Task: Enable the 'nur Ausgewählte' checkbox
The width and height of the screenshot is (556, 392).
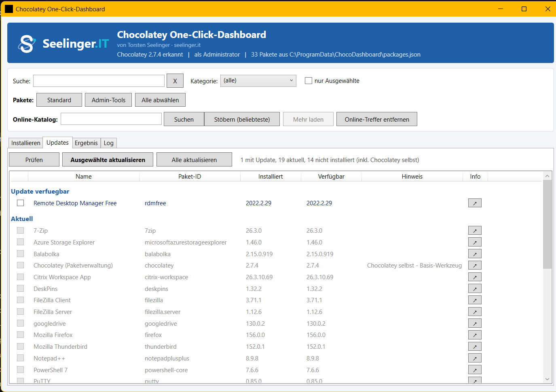Action: click(x=309, y=81)
